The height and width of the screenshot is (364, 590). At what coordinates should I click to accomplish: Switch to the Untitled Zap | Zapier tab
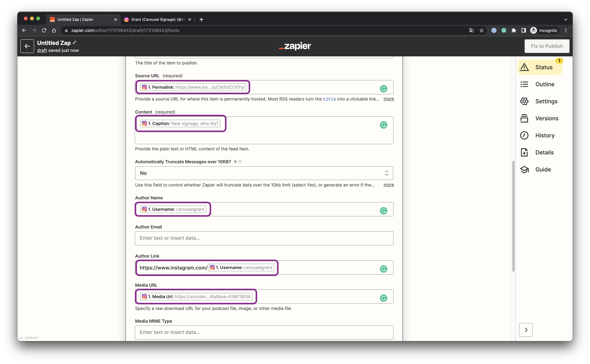(83, 20)
